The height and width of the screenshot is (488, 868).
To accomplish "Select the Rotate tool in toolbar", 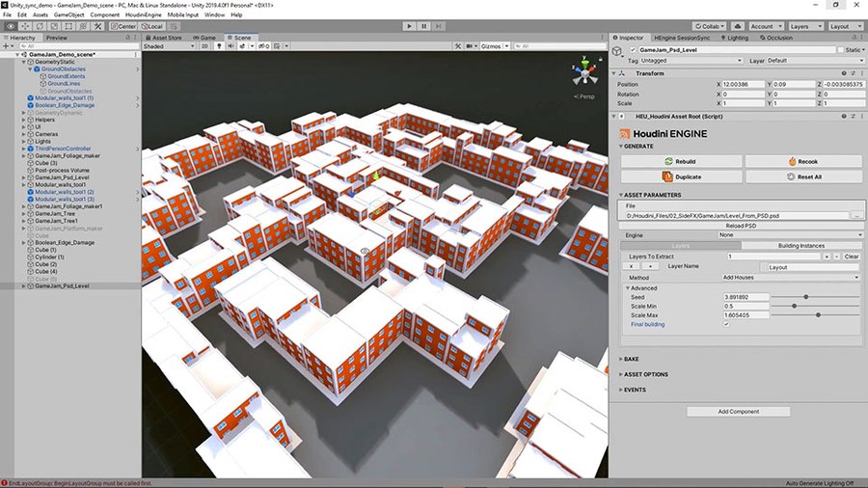I will point(40,26).
